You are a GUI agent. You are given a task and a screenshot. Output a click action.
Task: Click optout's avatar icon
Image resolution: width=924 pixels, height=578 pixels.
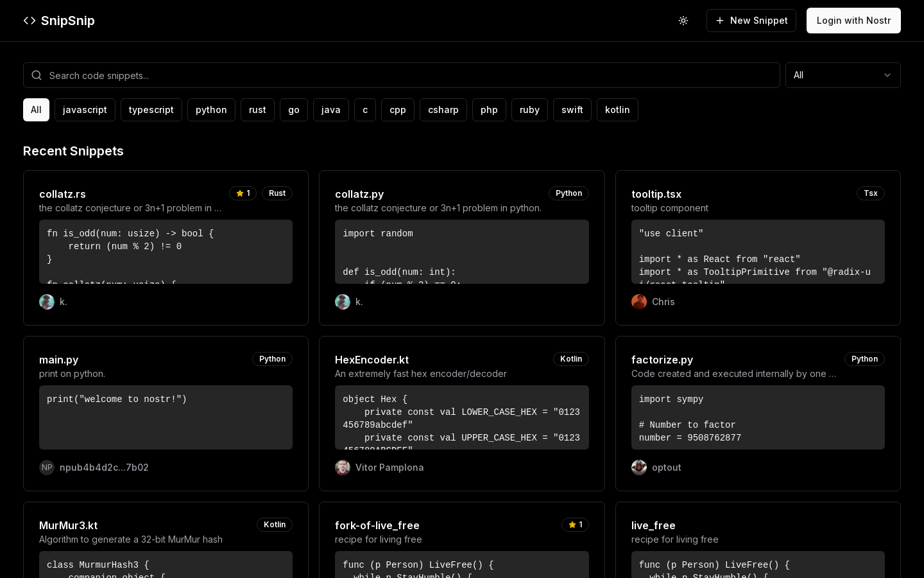click(x=639, y=468)
